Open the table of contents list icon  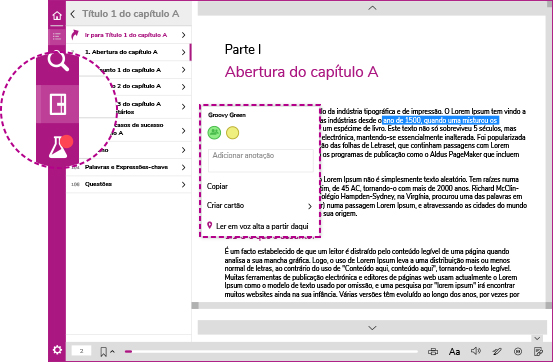click(x=57, y=36)
